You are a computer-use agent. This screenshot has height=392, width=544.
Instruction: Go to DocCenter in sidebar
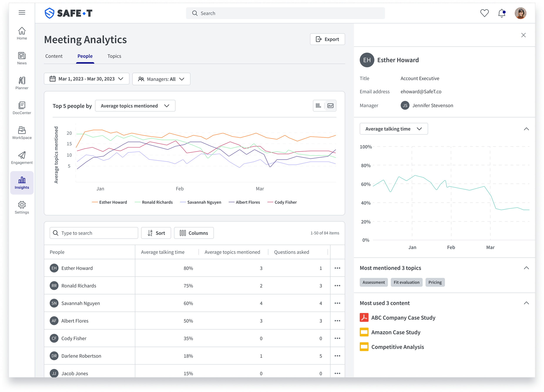coord(22,108)
